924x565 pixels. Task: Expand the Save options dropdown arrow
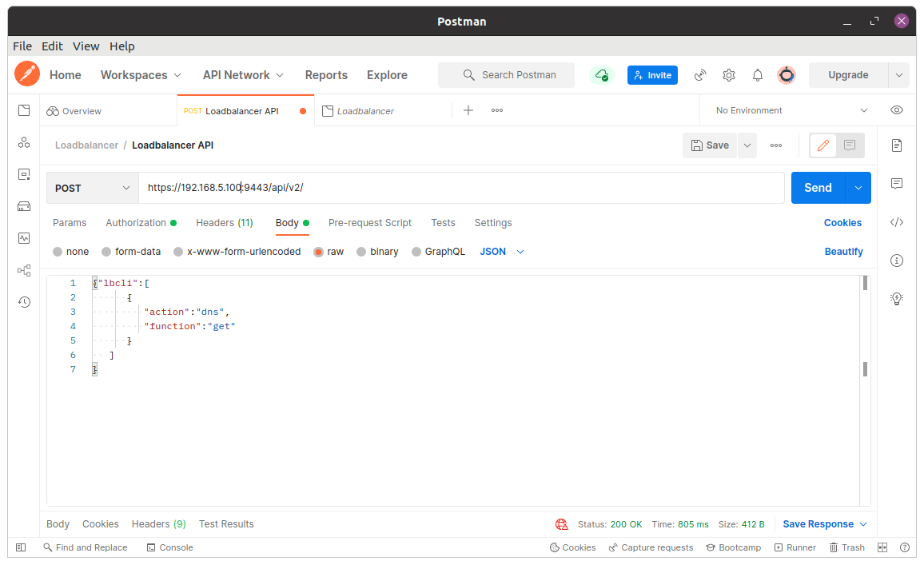[x=747, y=145]
